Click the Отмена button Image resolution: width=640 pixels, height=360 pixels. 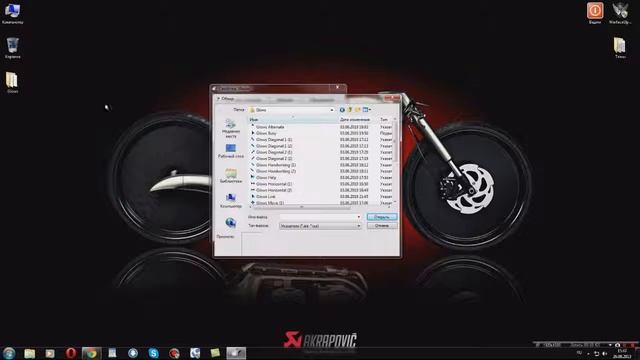coord(382,226)
